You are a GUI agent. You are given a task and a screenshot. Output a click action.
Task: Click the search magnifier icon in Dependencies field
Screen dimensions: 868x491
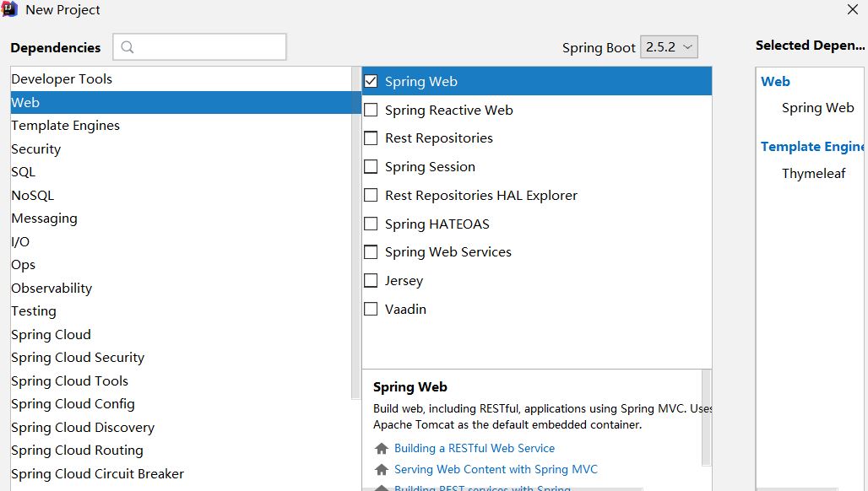(127, 47)
